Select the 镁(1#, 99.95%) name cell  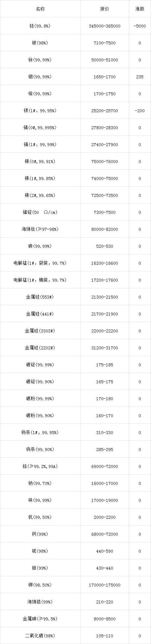pyautogui.click(x=40, y=110)
